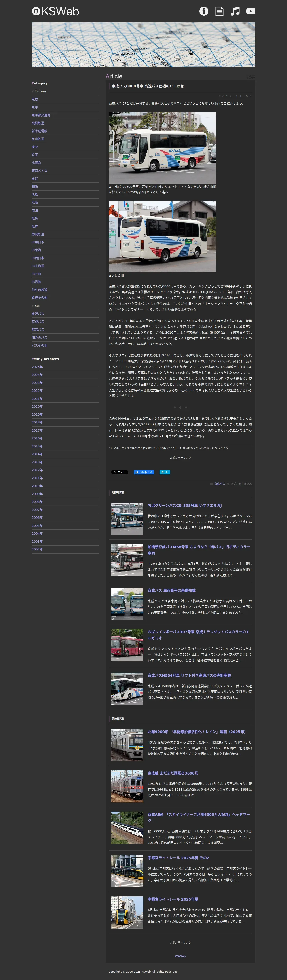
Task: Open thumbnail of 船橋新京成バスM68号車 article
Action: (x=127, y=560)
